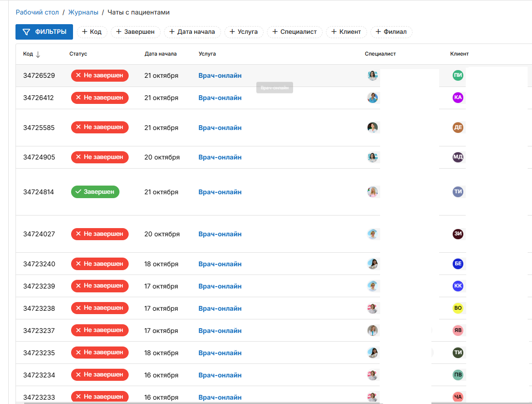Image resolution: width=532 pixels, height=404 pixels.
Task: Add the Специалист filter chip
Action: point(294,32)
